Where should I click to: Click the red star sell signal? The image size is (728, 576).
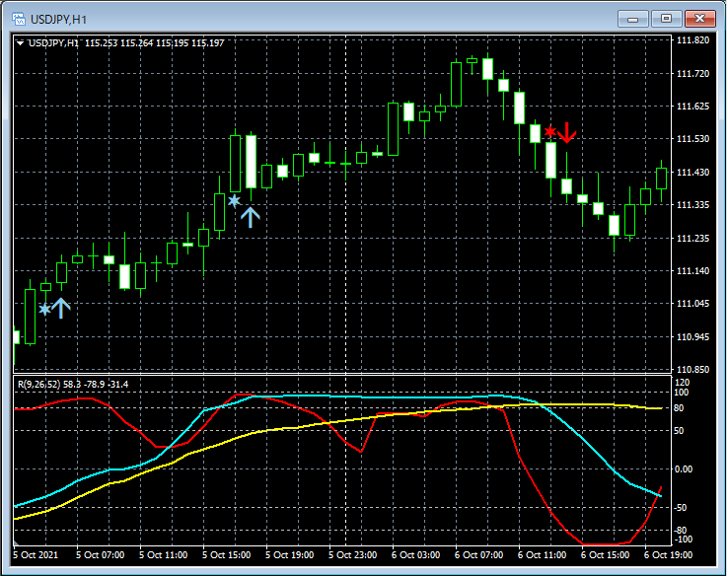(x=549, y=131)
